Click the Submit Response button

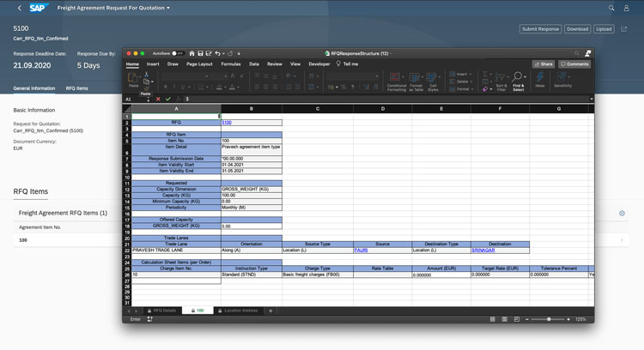click(540, 29)
